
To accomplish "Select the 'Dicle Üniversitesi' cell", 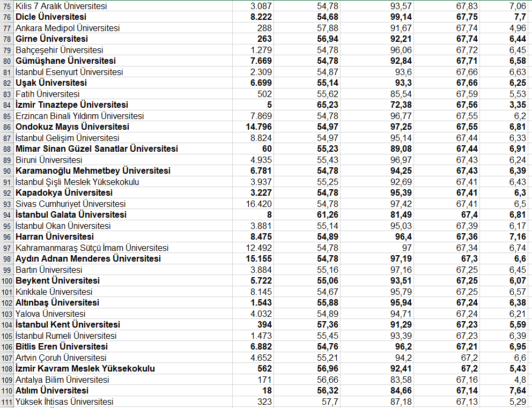I will point(123,17).
